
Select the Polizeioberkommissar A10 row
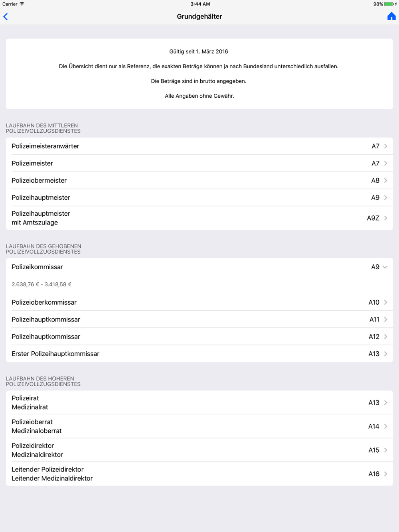pyautogui.click(x=199, y=303)
